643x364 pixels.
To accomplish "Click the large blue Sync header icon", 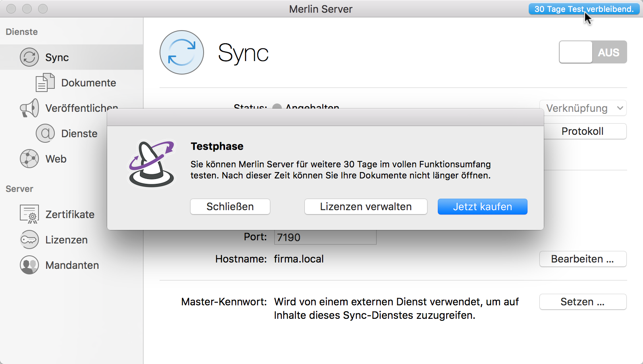I will 182,52.
